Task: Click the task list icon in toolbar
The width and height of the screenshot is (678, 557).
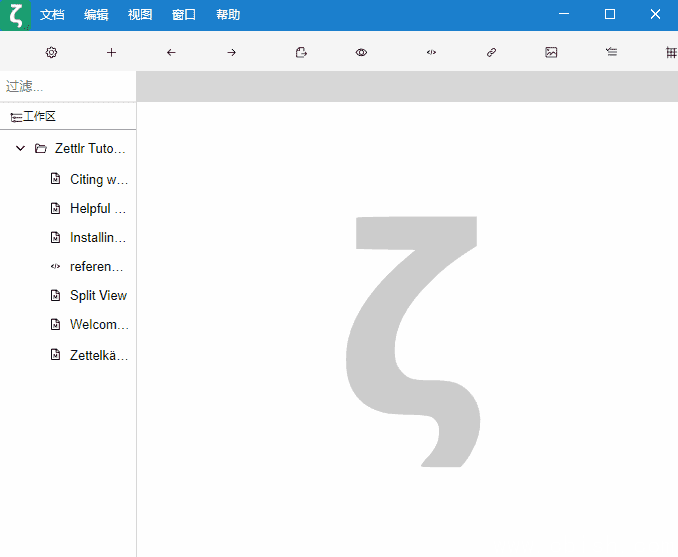Action: click(611, 52)
